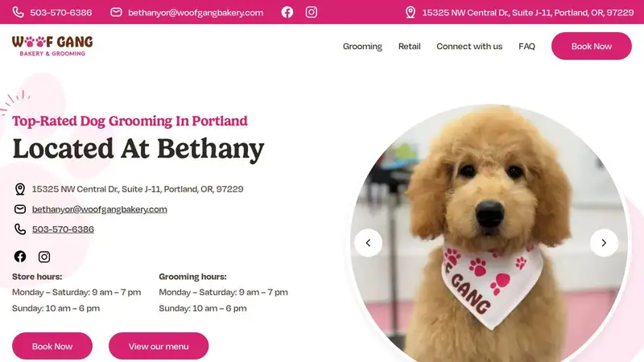
Task: Open the Facebook icon in the top bar
Action: pos(287,12)
